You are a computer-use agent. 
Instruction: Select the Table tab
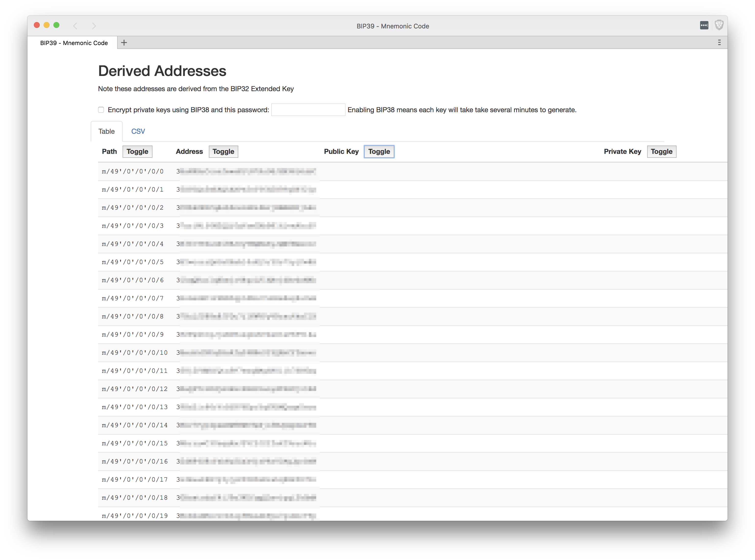106,132
